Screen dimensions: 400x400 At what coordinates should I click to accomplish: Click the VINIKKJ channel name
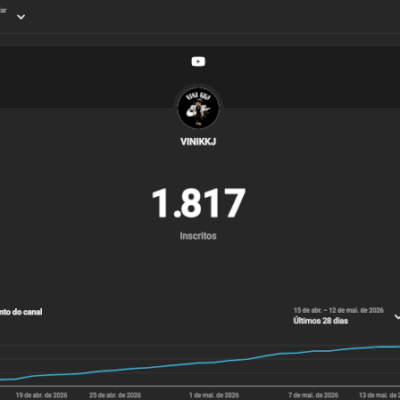[x=198, y=142]
